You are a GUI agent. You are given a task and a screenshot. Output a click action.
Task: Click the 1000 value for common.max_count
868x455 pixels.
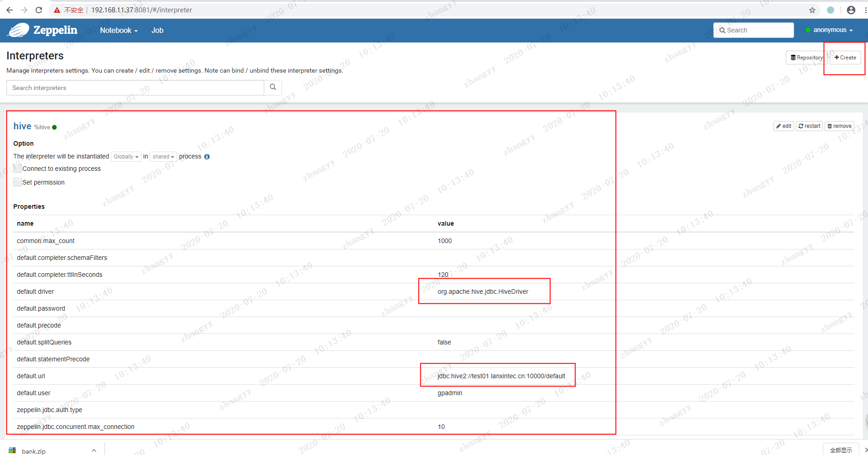444,241
